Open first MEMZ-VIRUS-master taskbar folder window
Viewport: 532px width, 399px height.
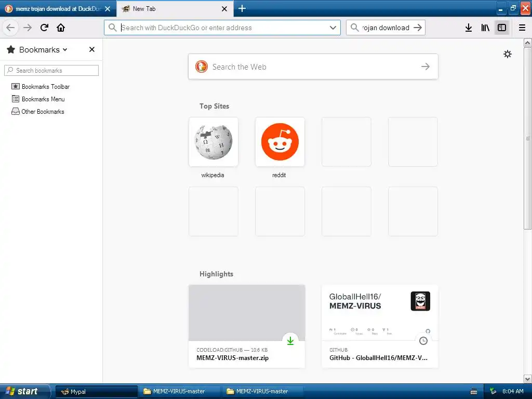click(179, 392)
